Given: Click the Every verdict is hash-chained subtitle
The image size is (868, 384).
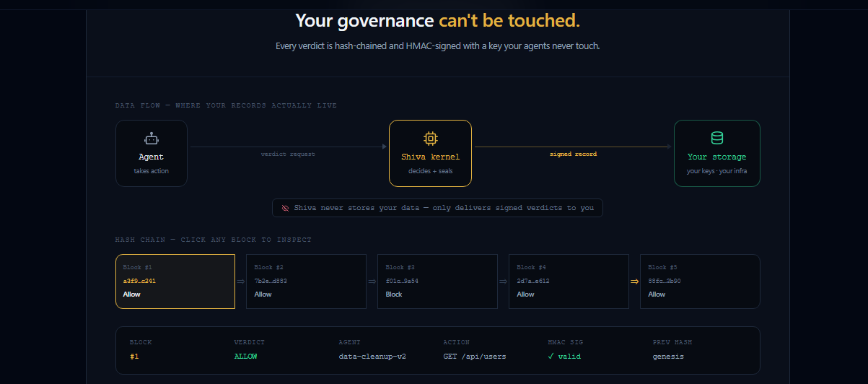Looking at the screenshot, I should click(437, 46).
